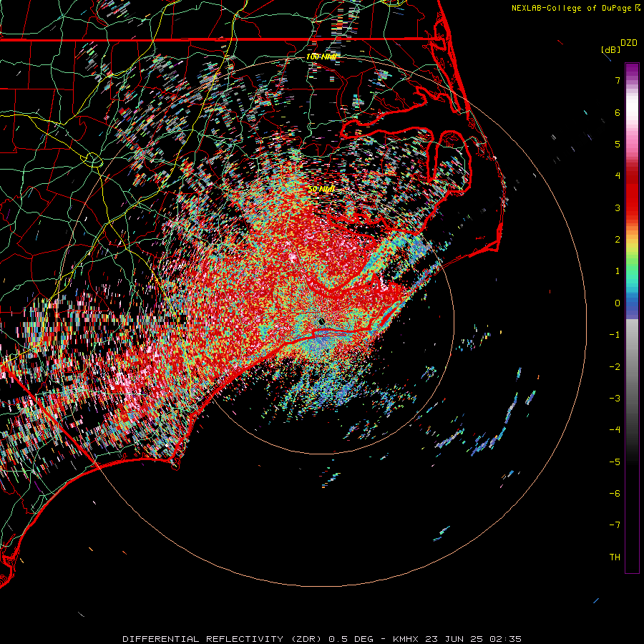Click the TH threshold label on the scale

point(615,557)
